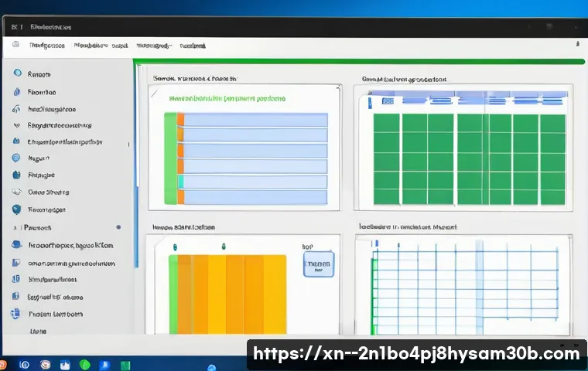Click the dark blue globe icon above Pasooth
This screenshot has height=371, width=588.
click(x=16, y=209)
